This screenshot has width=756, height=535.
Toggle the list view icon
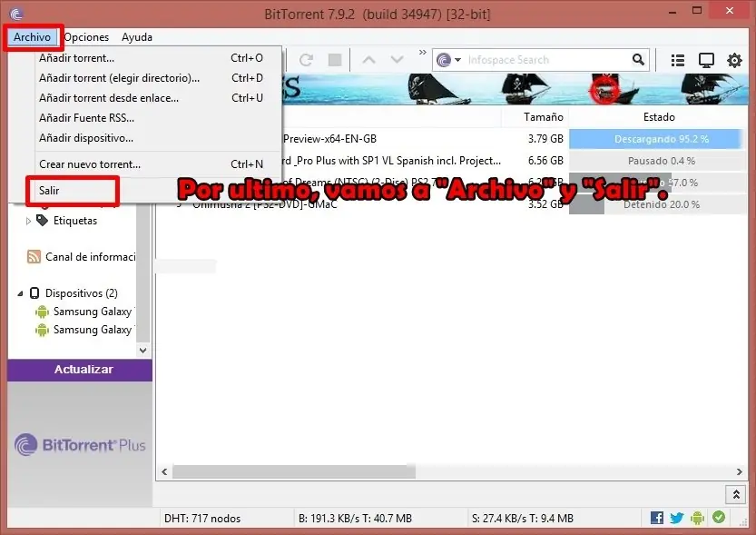[677, 60]
